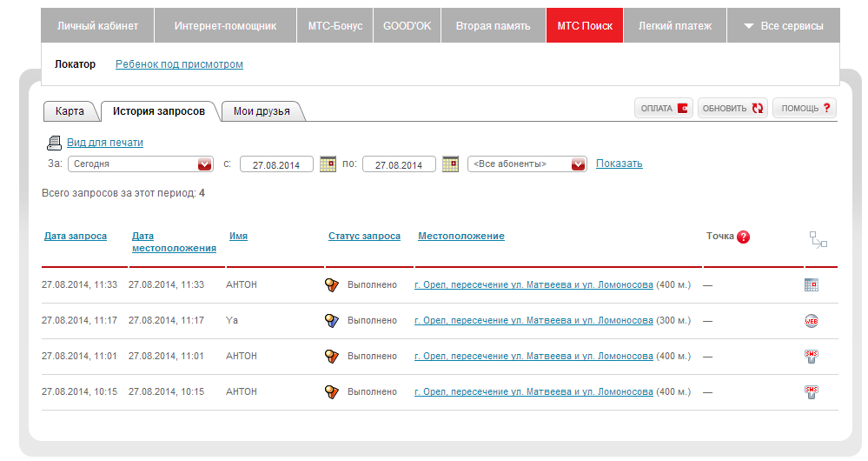Click the calendar source icon in 11:33 row
868x461 pixels.
tap(812, 285)
